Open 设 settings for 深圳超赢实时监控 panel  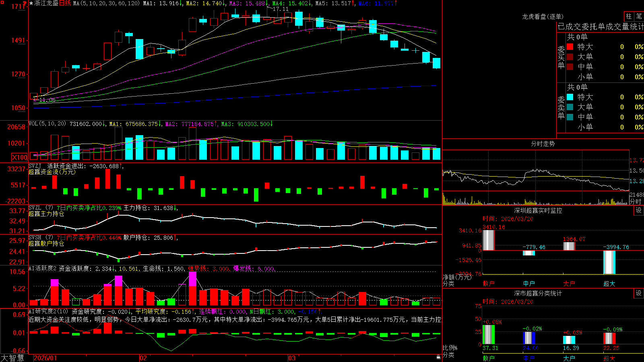click(639, 210)
